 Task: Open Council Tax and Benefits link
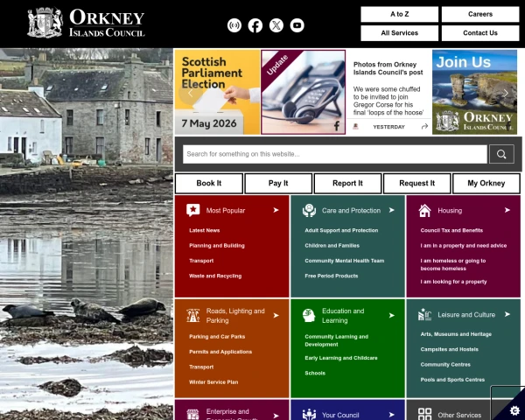(451, 230)
